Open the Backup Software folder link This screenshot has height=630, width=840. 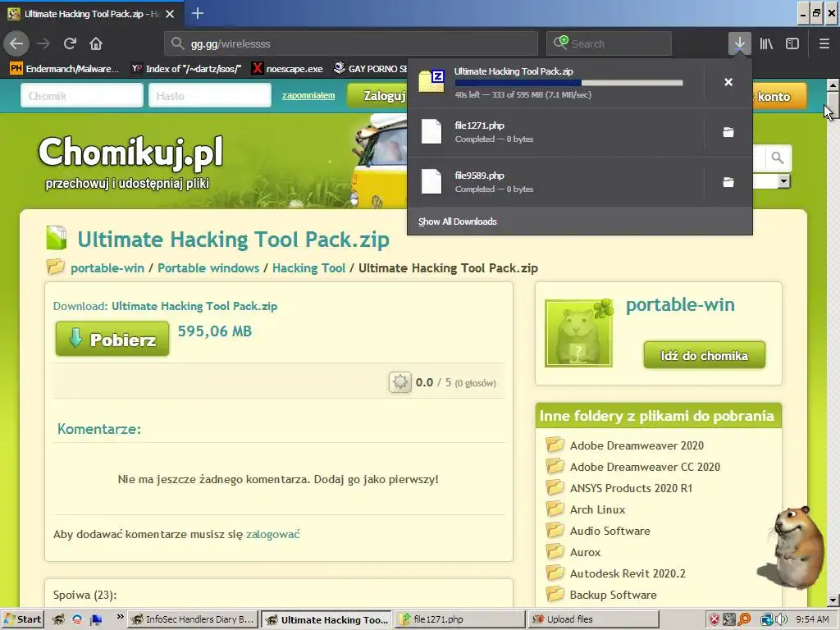[613, 595]
